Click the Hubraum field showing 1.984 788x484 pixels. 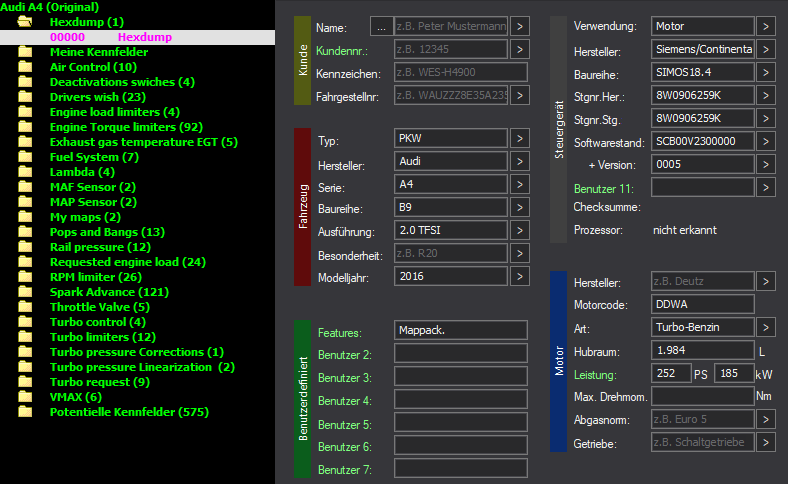(703, 350)
